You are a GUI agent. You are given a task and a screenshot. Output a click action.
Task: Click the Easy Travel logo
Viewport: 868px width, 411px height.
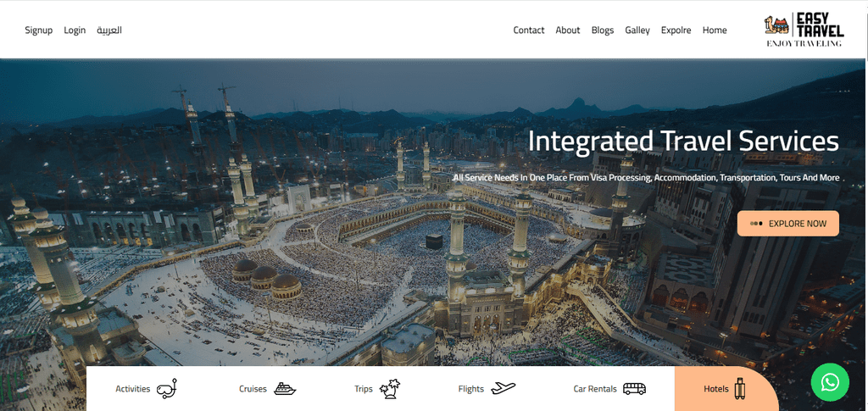[x=804, y=30]
